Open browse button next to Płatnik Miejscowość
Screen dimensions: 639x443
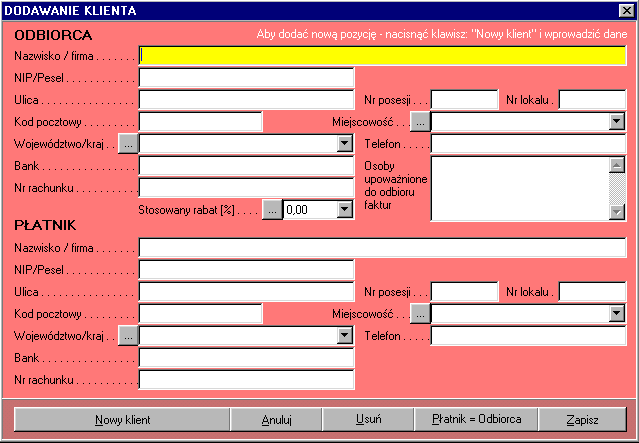(420, 314)
